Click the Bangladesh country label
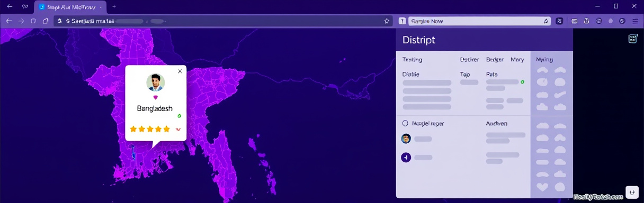644x203 pixels. tap(155, 108)
